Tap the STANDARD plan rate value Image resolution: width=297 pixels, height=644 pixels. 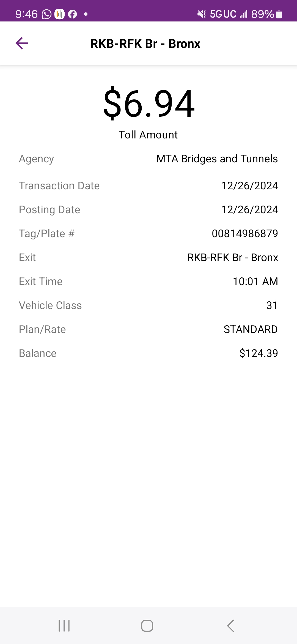pos(251,329)
